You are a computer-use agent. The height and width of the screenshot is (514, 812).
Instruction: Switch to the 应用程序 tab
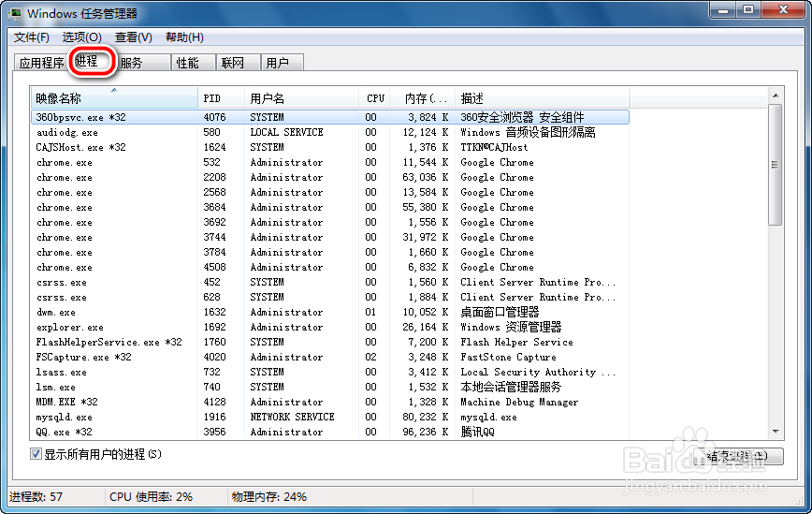coord(41,63)
